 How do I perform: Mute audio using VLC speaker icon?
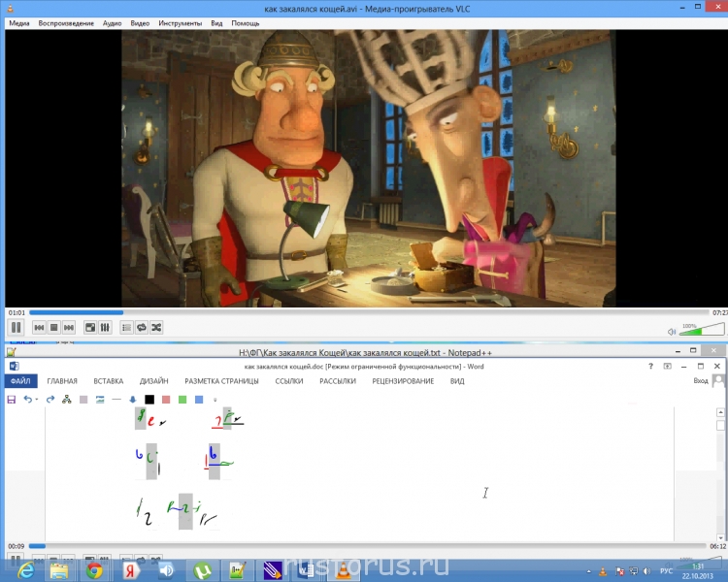[x=671, y=331]
